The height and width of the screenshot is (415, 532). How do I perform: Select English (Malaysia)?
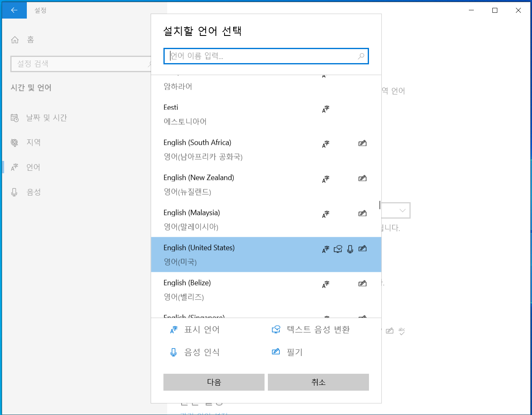tap(266, 219)
